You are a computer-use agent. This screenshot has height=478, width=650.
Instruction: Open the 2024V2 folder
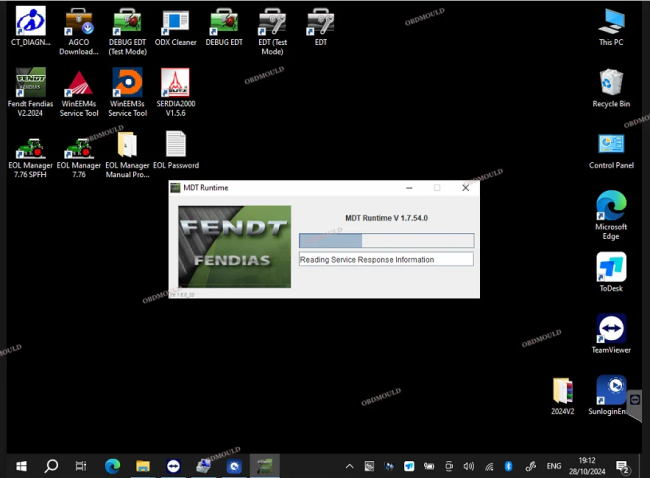(x=563, y=391)
